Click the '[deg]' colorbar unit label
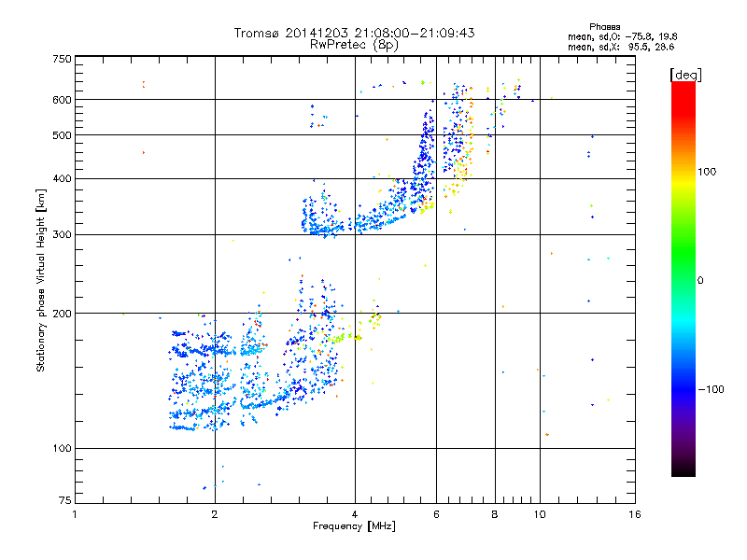Screen dimensions: 747x560 click(x=685, y=75)
